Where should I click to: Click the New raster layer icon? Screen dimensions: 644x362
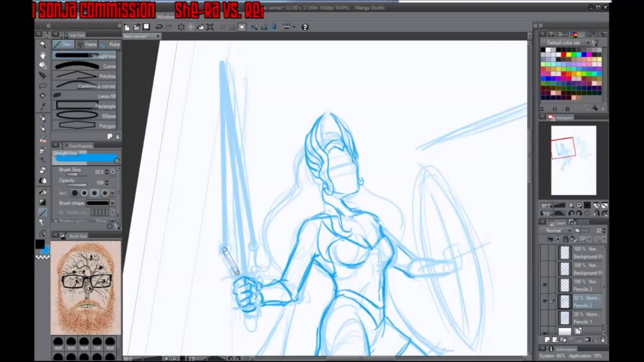(x=547, y=340)
